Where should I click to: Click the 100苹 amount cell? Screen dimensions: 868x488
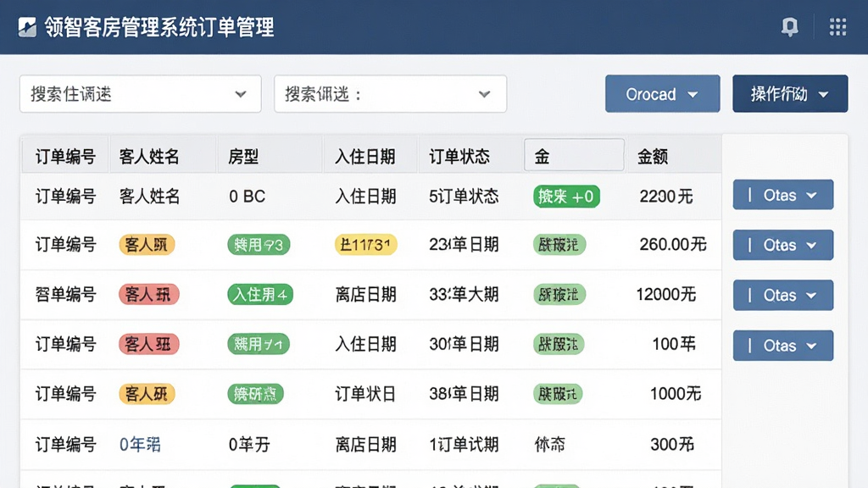point(674,344)
